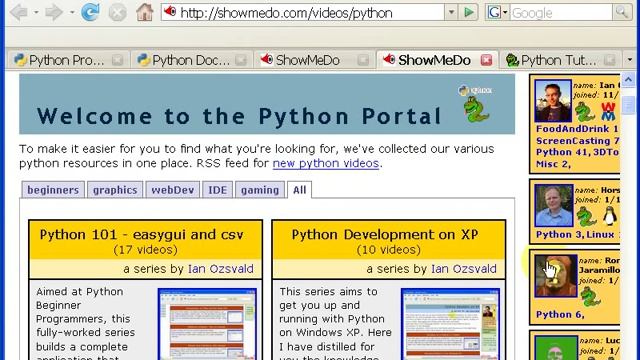Image resolution: width=640 pixels, height=360 pixels.
Task: Reload the page with the refresh icon
Action: click(90, 12)
